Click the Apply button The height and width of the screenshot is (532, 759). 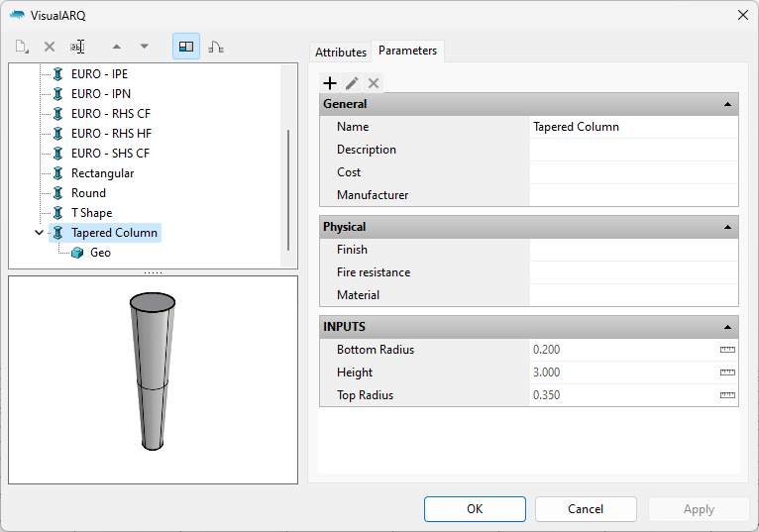699,509
